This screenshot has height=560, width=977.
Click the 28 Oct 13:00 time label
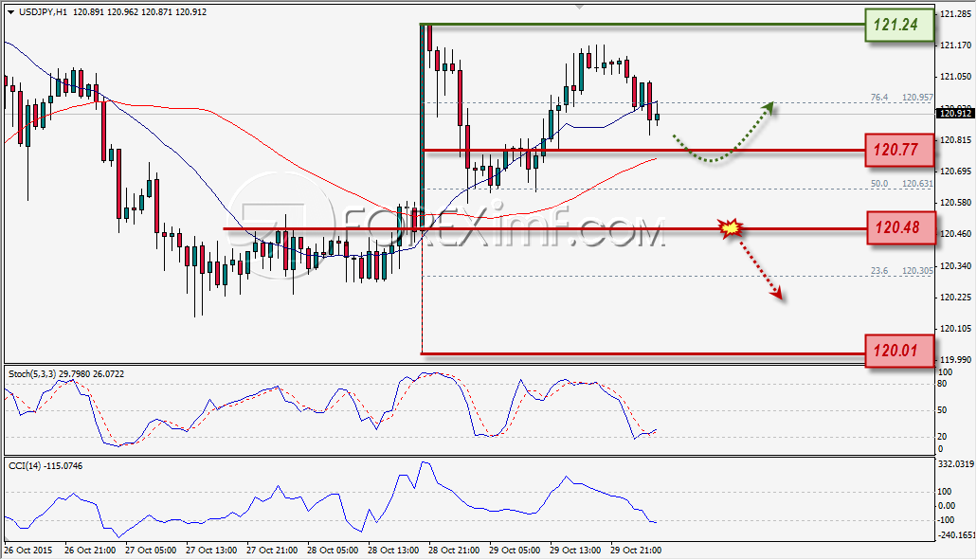pos(392,551)
